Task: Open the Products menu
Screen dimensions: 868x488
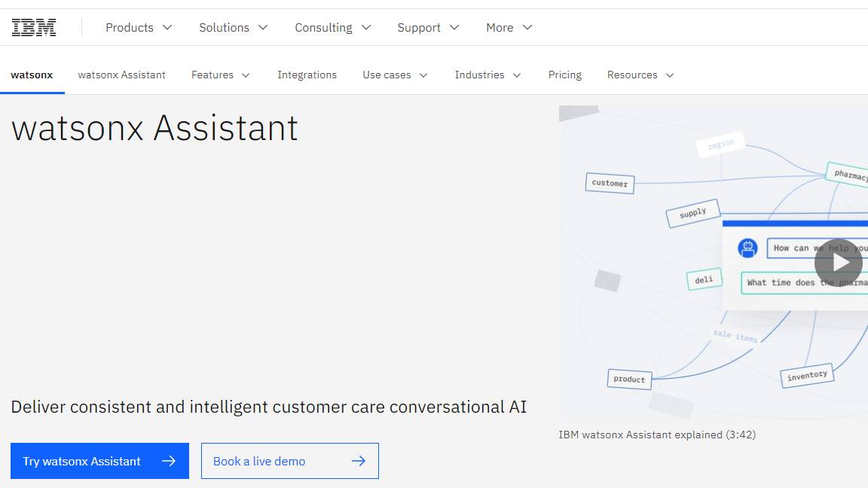Action: (139, 27)
